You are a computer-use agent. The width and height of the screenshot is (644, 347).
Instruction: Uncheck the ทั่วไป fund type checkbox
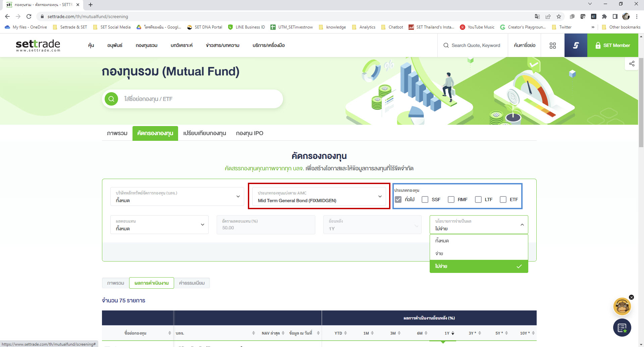398,199
